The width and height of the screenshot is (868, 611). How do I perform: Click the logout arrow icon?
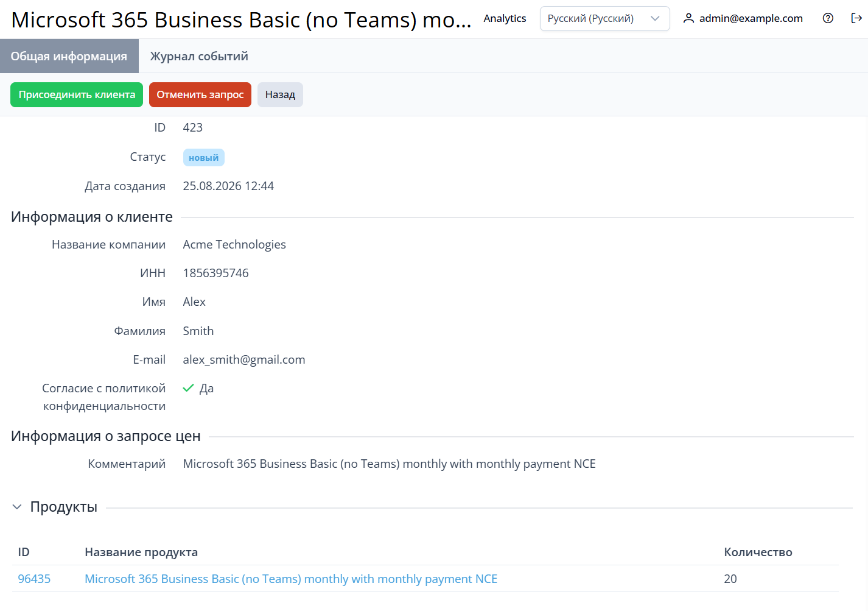click(856, 18)
